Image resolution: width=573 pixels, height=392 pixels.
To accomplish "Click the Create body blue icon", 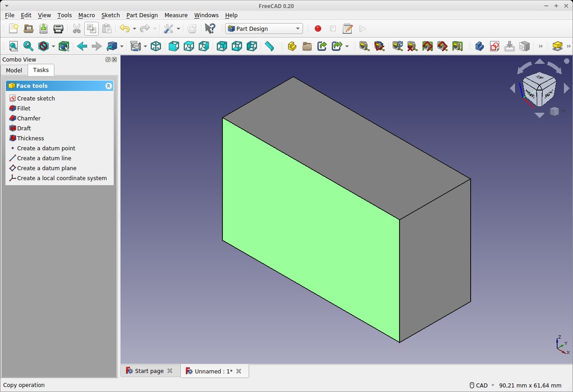I will 479,46.
